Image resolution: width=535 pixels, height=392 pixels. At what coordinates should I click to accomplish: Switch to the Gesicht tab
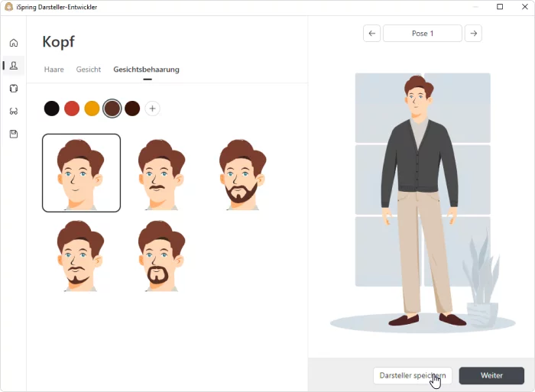pyautogui.click(x=89, y=70)
